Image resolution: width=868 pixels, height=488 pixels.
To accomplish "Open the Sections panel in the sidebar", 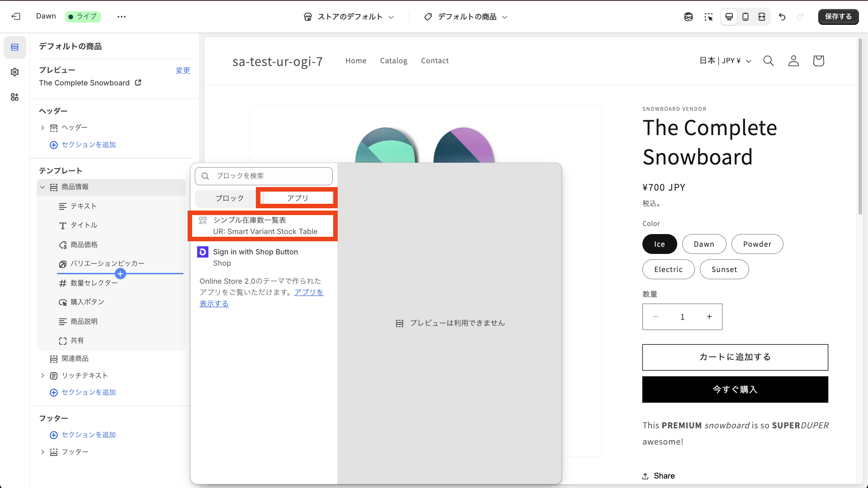I will click(15, 47).
